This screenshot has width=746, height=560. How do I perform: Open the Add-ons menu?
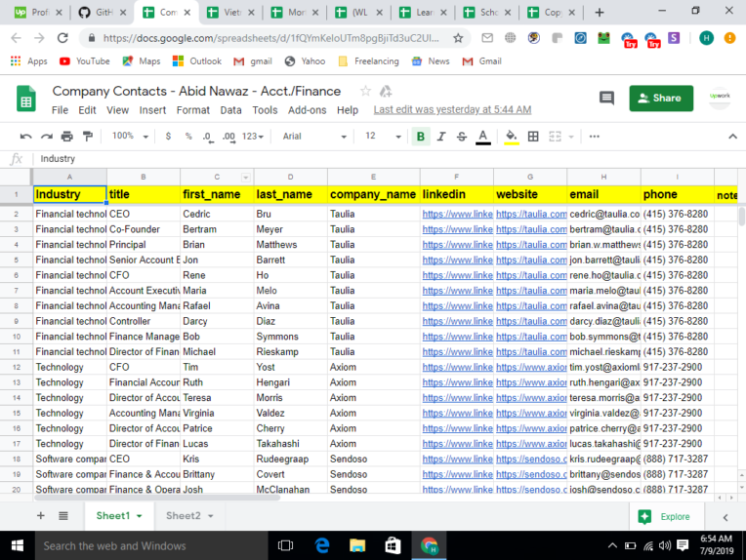tap(307, 110)
